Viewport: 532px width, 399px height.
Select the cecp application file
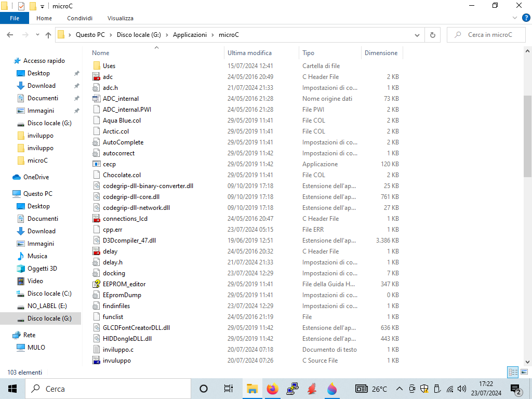[x=109, y=164]
